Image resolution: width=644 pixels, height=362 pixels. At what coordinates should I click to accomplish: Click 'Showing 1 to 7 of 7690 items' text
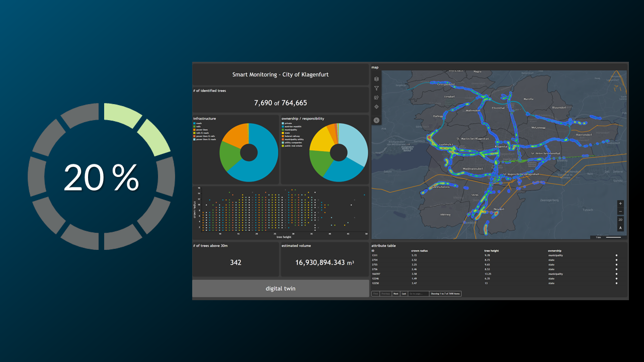point(445,294)
